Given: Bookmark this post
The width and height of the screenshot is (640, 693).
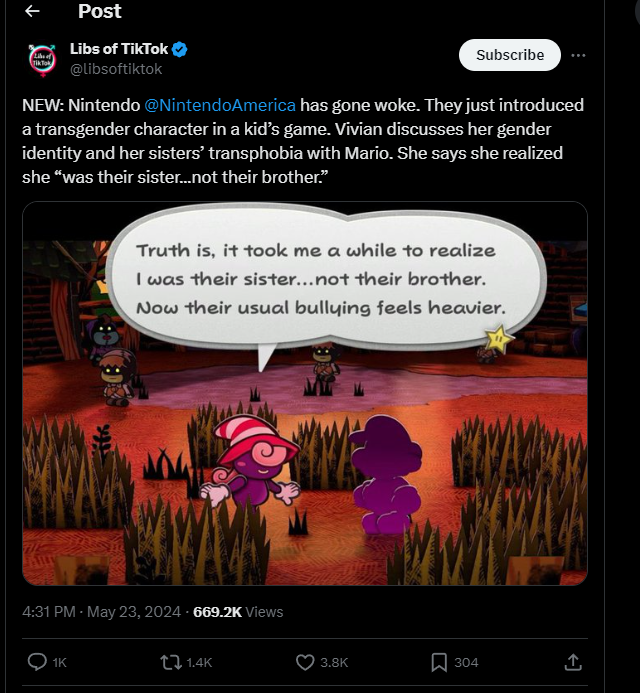Looking at the screenshot, I should tap(438, 662).
